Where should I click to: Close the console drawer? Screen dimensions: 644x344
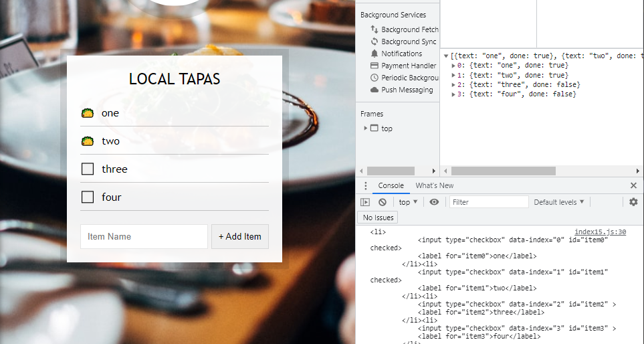click(x=633, y=186)
